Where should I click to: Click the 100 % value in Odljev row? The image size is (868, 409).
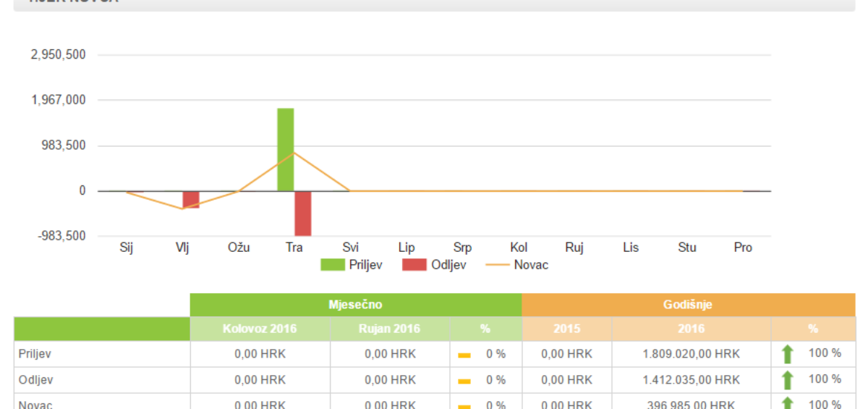pyautogui.click(x=825, y=379)
